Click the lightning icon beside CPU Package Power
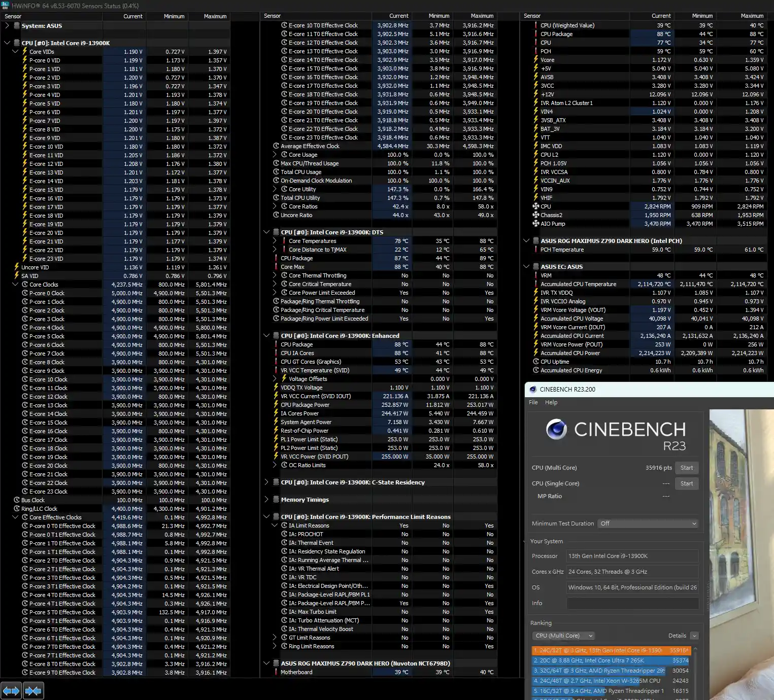The image size is (774, 700). click(x=276, y=405)
